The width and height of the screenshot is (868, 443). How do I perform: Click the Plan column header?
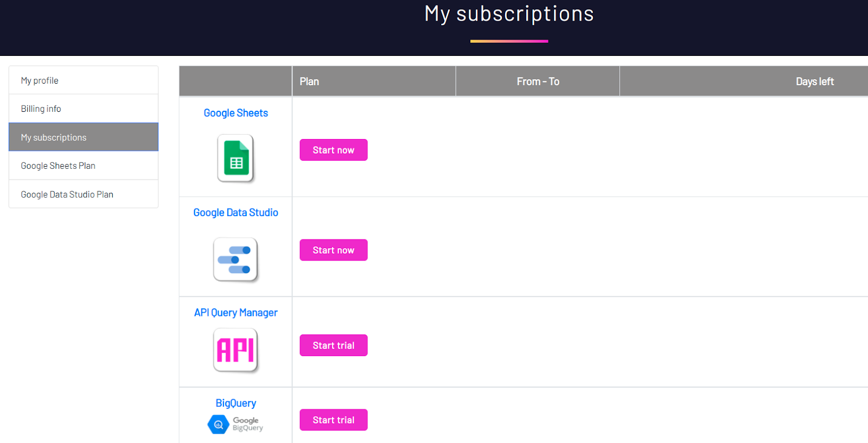click(374, 81)
